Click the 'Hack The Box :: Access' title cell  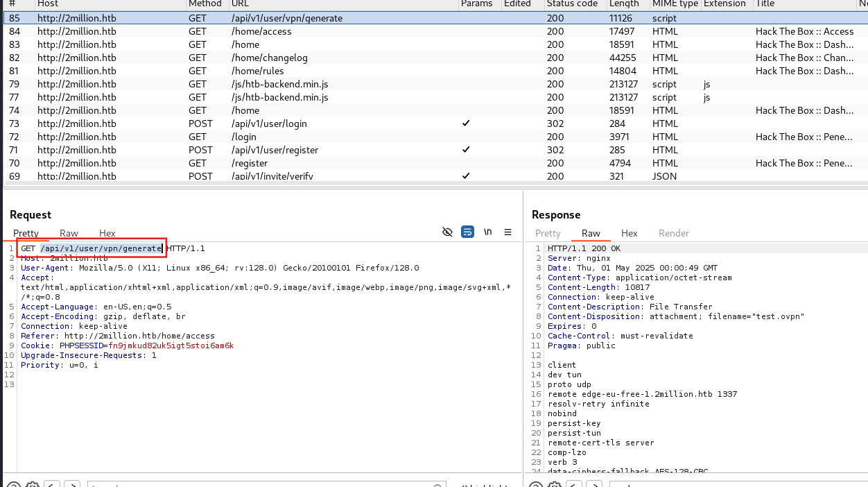[x=805, y=31]
